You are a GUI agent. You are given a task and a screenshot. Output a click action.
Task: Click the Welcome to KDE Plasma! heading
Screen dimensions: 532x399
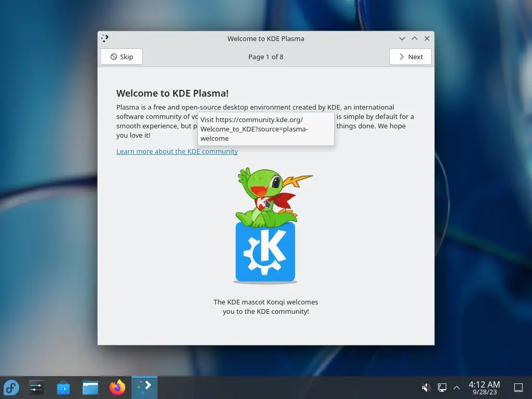[x=172, y=94]
